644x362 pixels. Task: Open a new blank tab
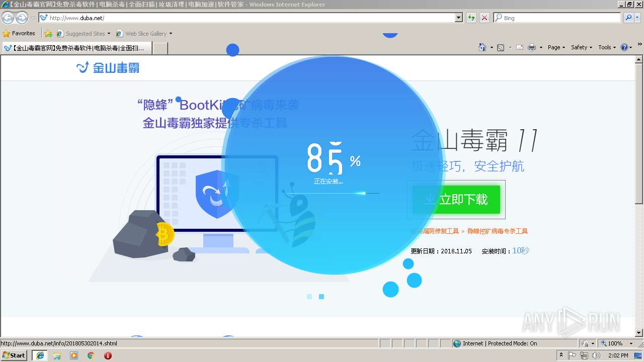point(160,48)
